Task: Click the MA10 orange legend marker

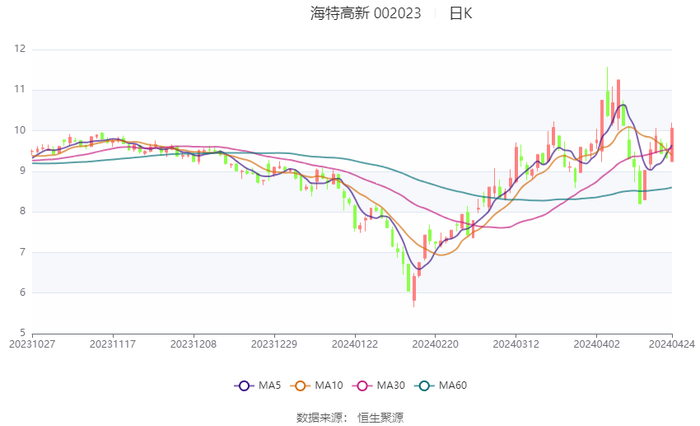Action: [304, 385]
